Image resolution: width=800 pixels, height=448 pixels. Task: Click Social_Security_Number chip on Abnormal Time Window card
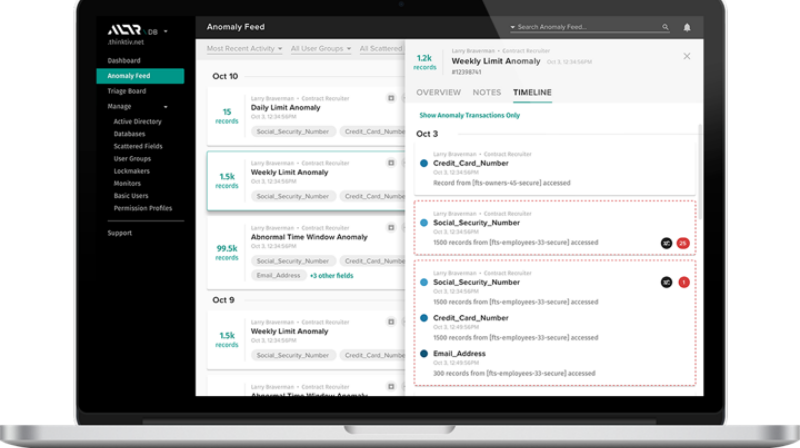click(x=293, y=261)
